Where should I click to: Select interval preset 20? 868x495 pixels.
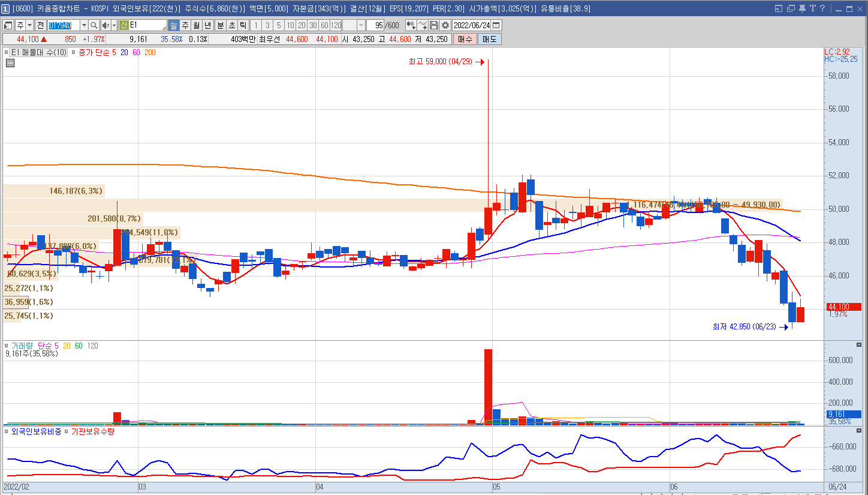point(302,25)
